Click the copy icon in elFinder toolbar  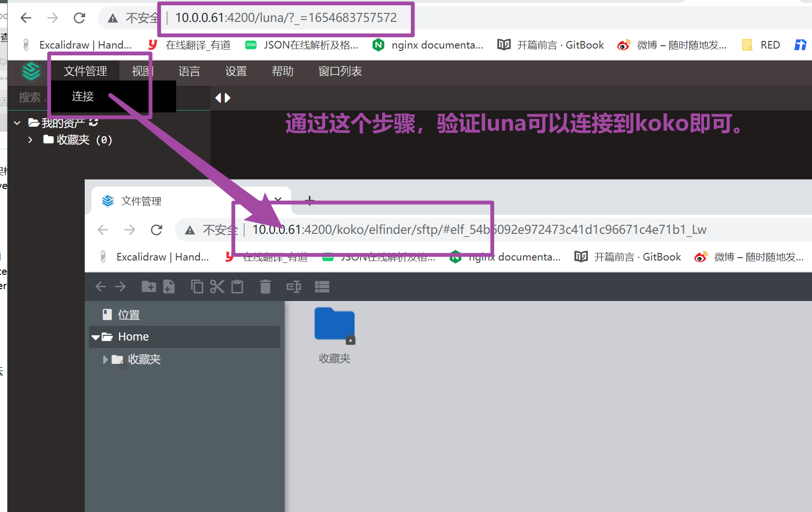click(x=197, y=286)
